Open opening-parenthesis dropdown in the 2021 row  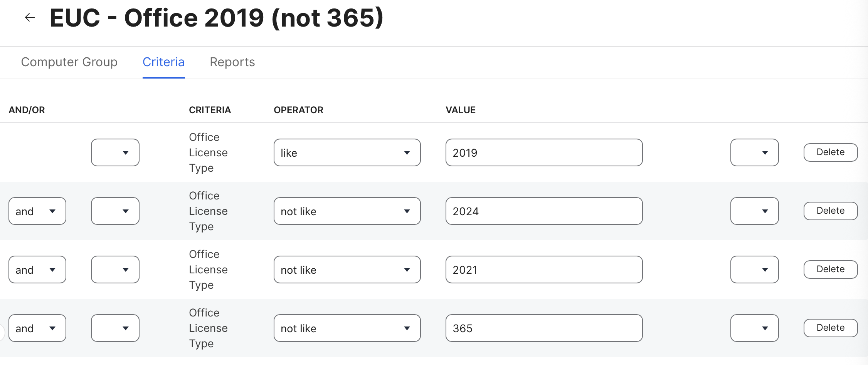[115, 270]
